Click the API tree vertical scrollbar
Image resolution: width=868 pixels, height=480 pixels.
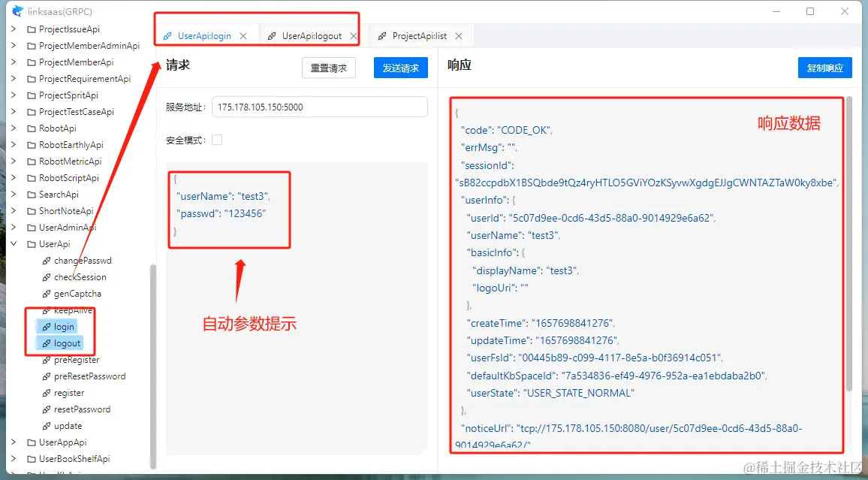(x=153, y=365)
